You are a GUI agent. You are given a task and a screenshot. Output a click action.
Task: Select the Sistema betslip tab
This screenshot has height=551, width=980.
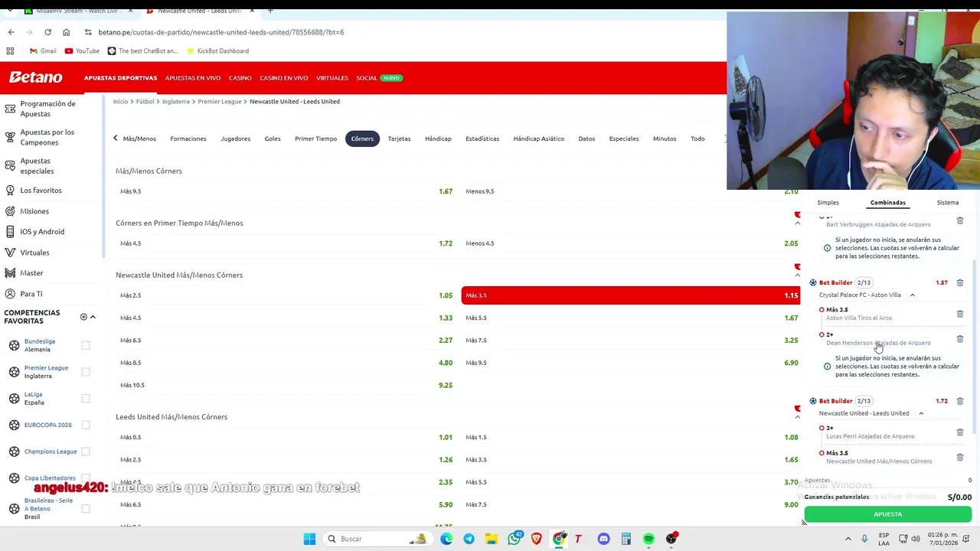(x=947, y=203)
